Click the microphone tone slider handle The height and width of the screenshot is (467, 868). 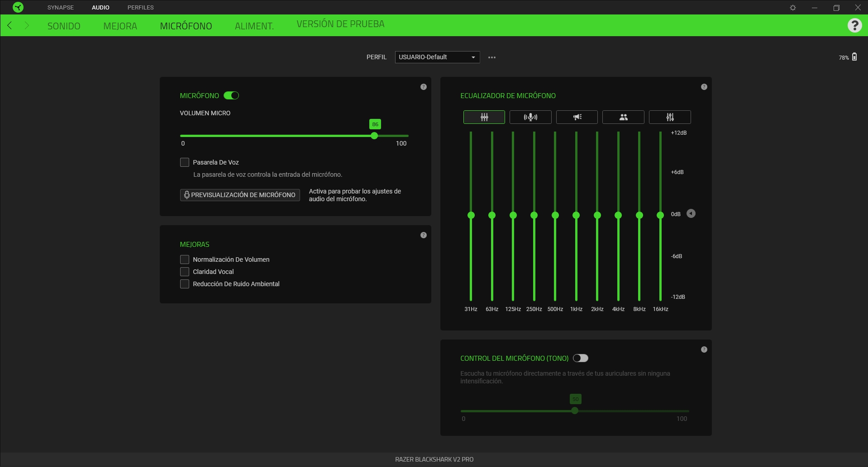tap(575, 411)
